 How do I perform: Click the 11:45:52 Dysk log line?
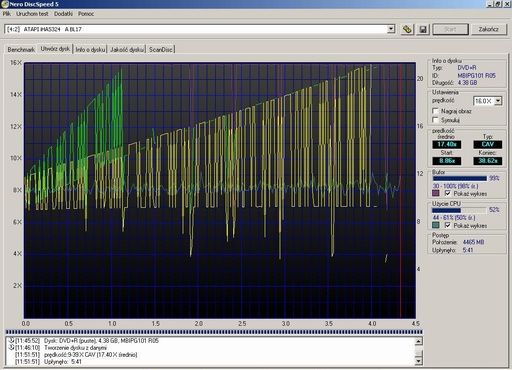pos(87,341)
